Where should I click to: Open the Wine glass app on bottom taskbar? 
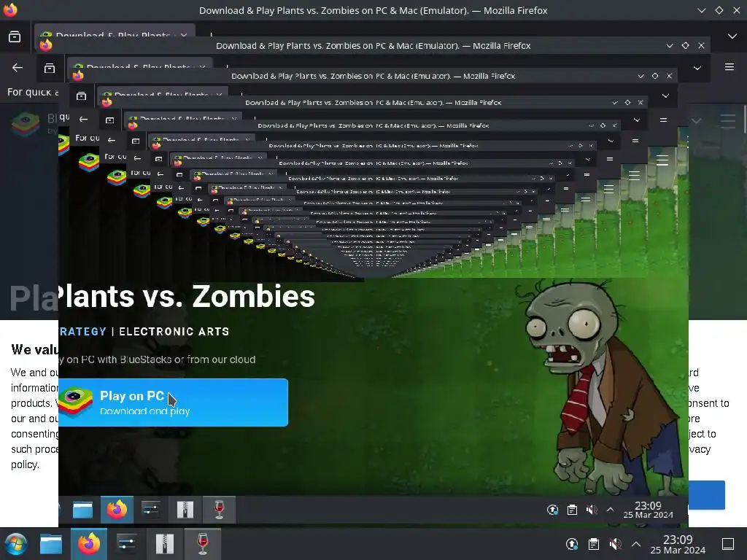tap(203, 544)
